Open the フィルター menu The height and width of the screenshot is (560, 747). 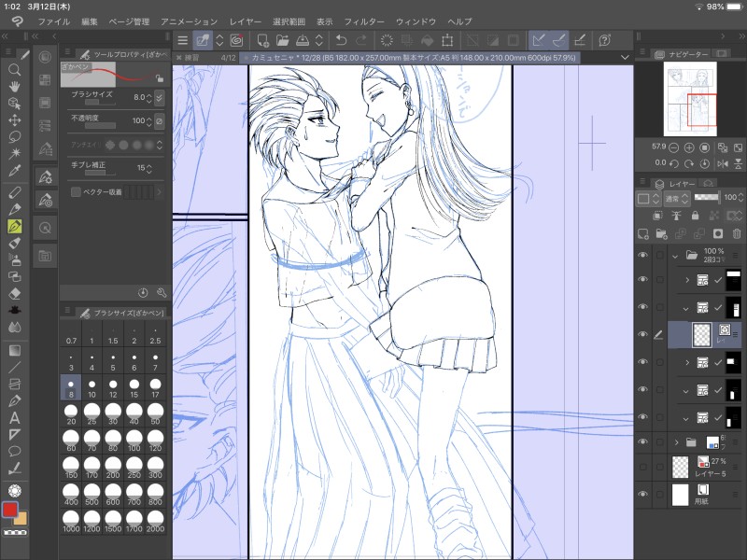(x=363, y=21)
